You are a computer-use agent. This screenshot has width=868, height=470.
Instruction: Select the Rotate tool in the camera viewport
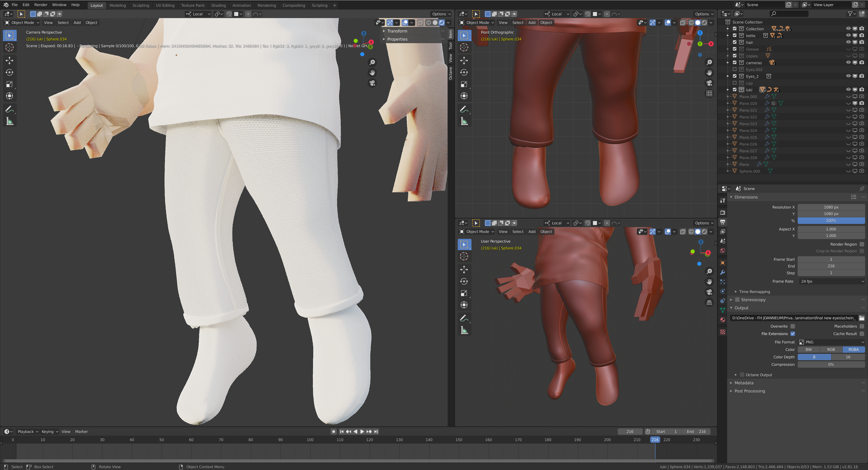click(9, 73)
